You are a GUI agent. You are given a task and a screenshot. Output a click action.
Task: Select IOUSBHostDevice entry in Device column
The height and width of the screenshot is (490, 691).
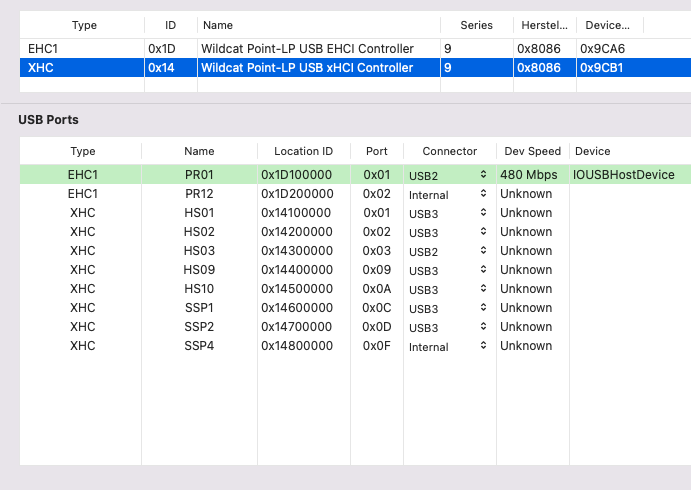pyautogui.click(x=624, y=175)
